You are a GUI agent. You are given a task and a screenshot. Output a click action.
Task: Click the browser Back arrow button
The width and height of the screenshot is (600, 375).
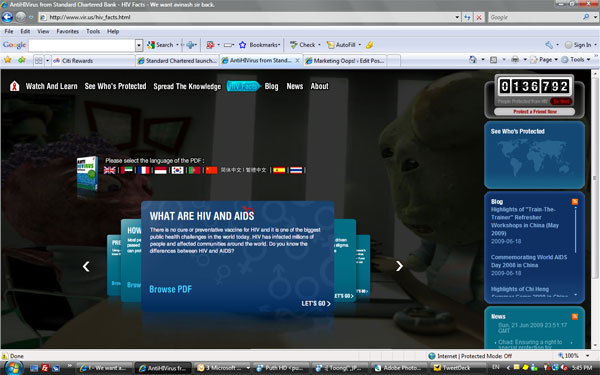point(7,17)
